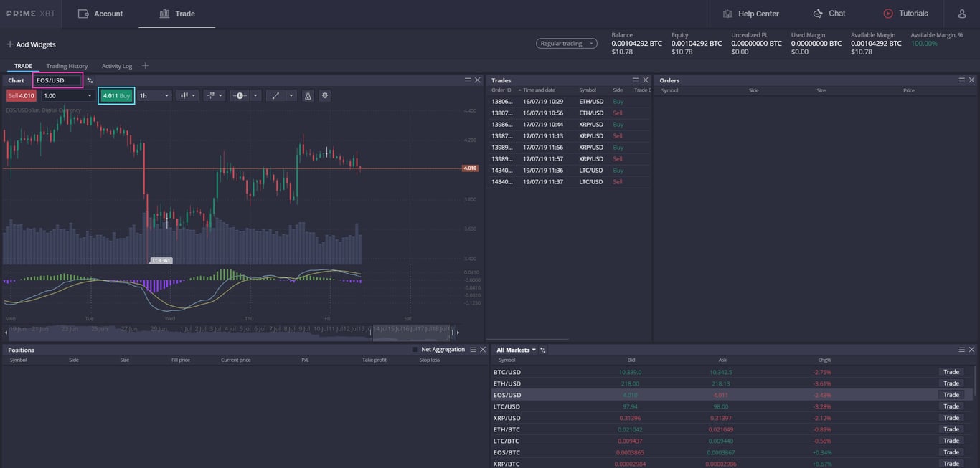The height and width of the screenshot is (468, 980).
Task: Open the chart settings gear icon
Action: coord(324,95)
